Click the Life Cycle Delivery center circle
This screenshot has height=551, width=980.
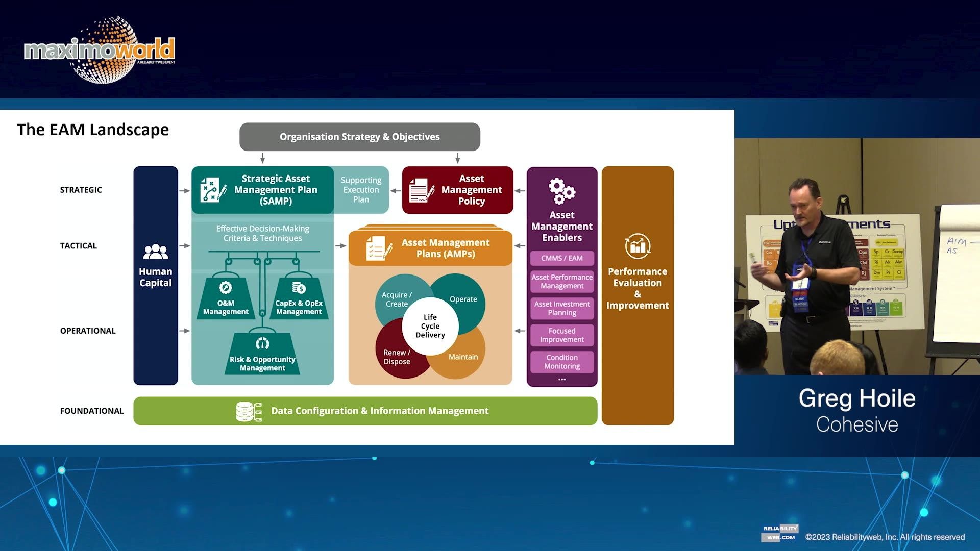pos(430,326)
